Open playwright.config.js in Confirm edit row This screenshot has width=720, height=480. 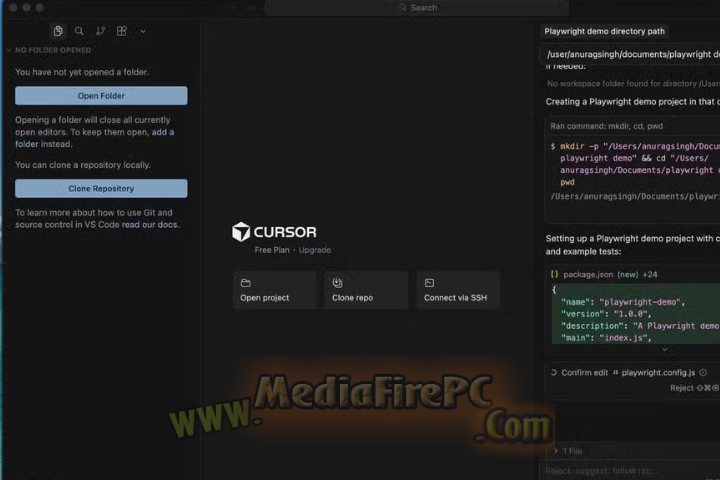pos(658,373)
